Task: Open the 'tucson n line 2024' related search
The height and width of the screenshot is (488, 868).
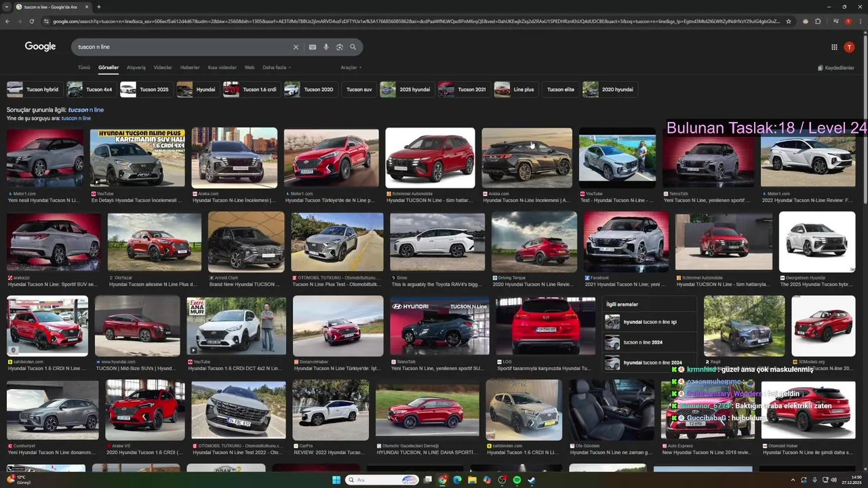Action: point(650,342)
